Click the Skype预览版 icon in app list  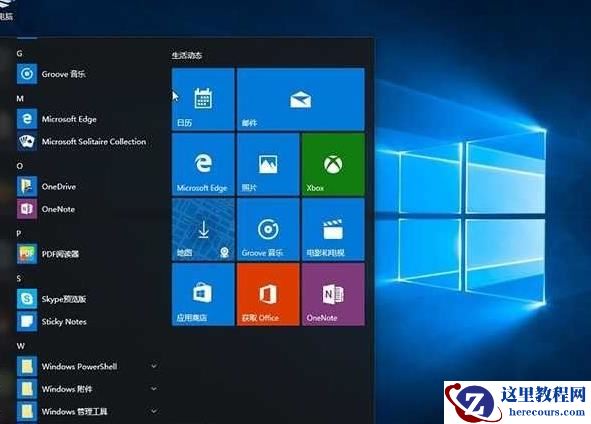pyautogui.click(x=27, y=299)
